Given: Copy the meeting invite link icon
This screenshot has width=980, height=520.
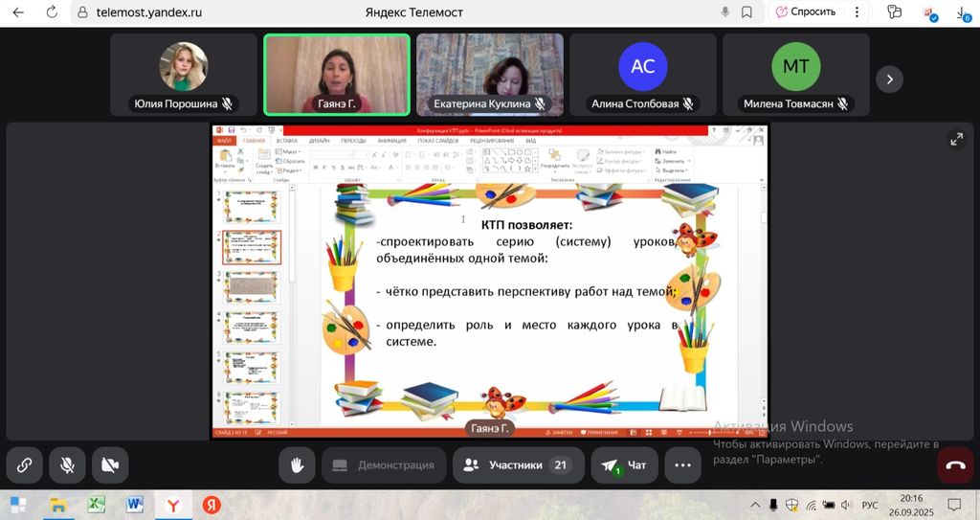Looking at the screenshot, I should pos(25,465).
